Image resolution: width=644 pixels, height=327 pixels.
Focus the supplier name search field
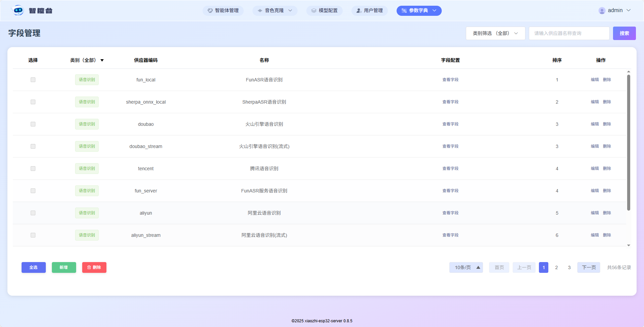coord(569,33)
